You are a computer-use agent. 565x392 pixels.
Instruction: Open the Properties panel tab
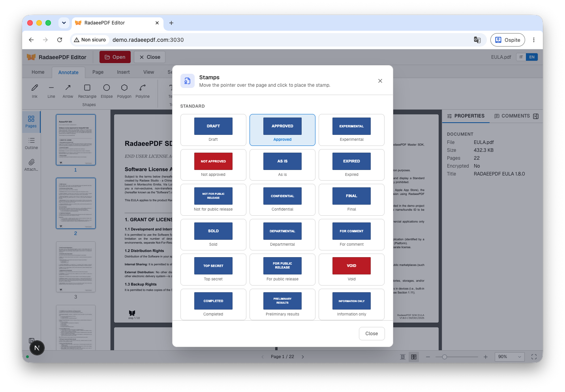pos(466,116)
